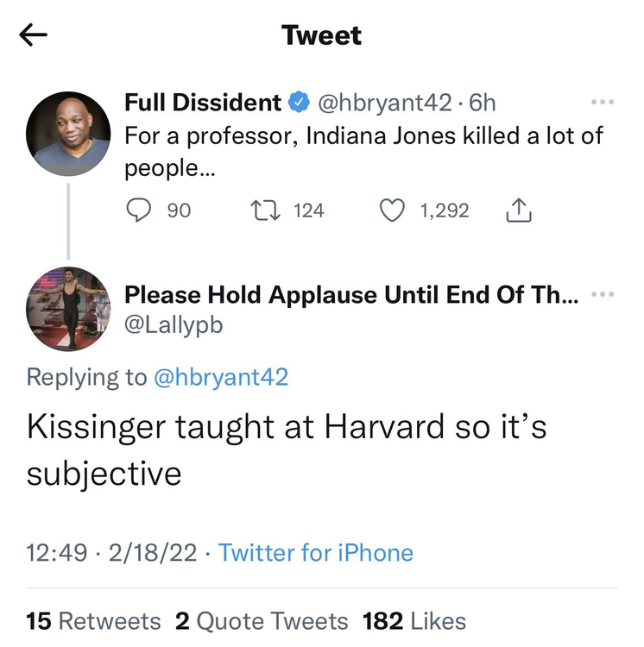Click the @hbryant42 handle in header
The height and width of the screenshot is (647, 644).
point(385,103)
